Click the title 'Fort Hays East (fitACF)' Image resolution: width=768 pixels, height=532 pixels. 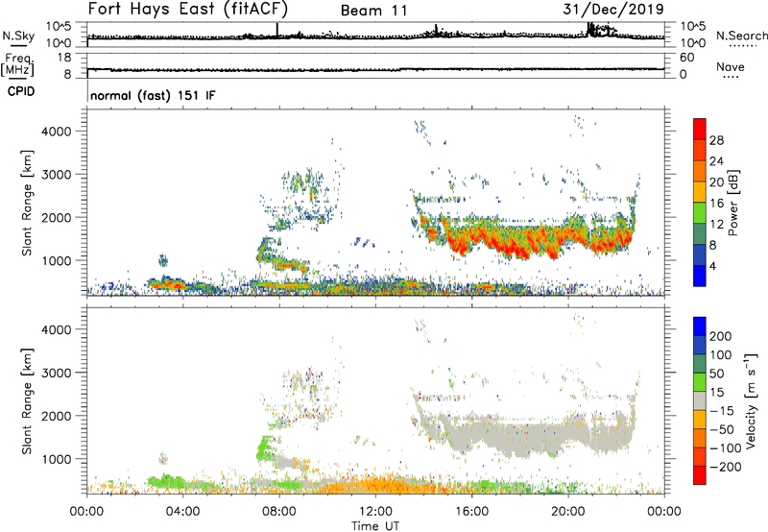(187, 10)
